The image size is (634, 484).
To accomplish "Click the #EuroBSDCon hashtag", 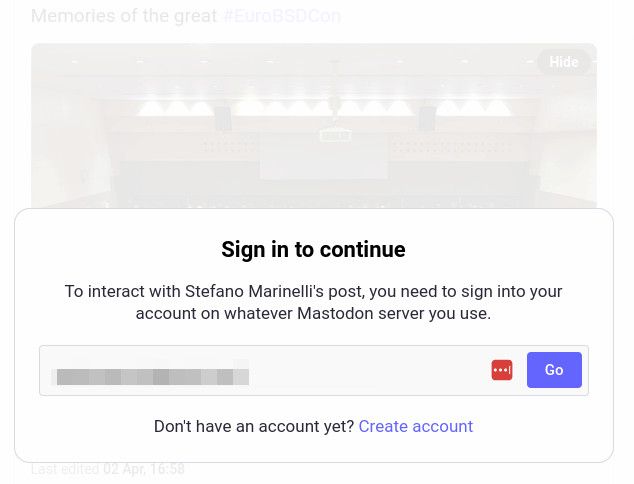I will (281, 16).
